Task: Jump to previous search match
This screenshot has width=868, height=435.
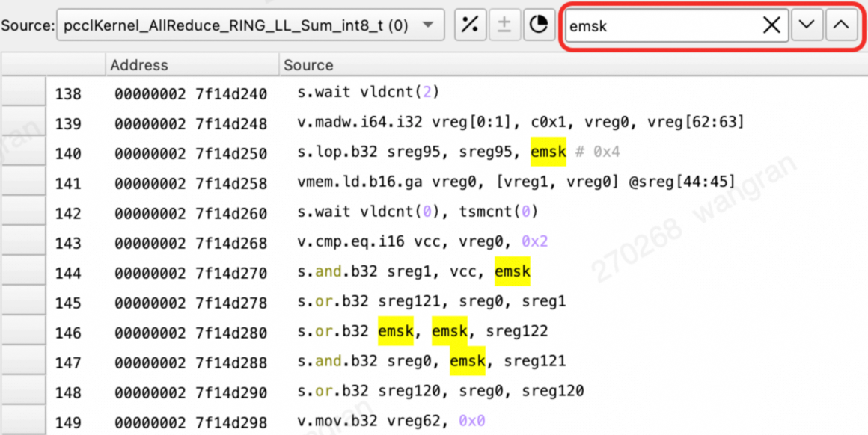Action: point(841,25)
